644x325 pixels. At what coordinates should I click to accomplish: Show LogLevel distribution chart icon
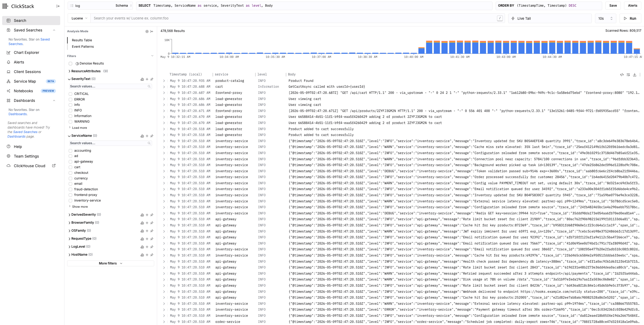(x=142, y=247)
